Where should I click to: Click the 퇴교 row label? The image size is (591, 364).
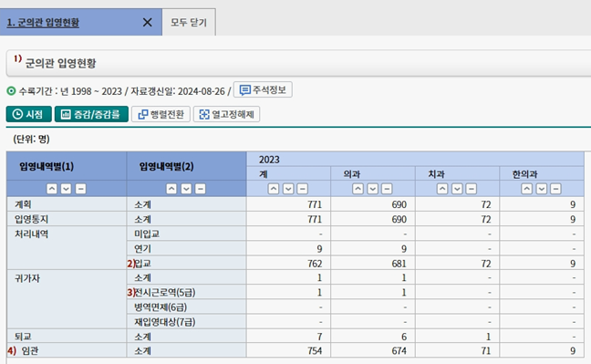(x=23, y=337)
